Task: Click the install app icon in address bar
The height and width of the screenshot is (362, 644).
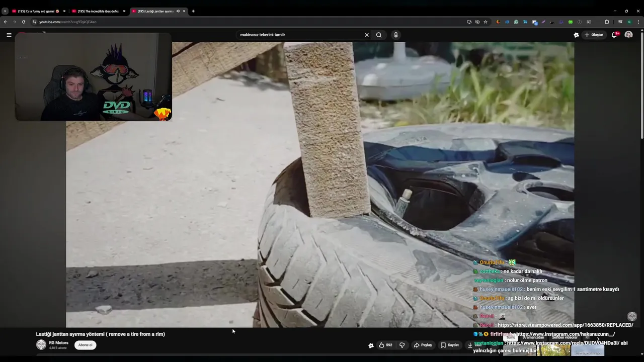Action: [x=469, y=22]
